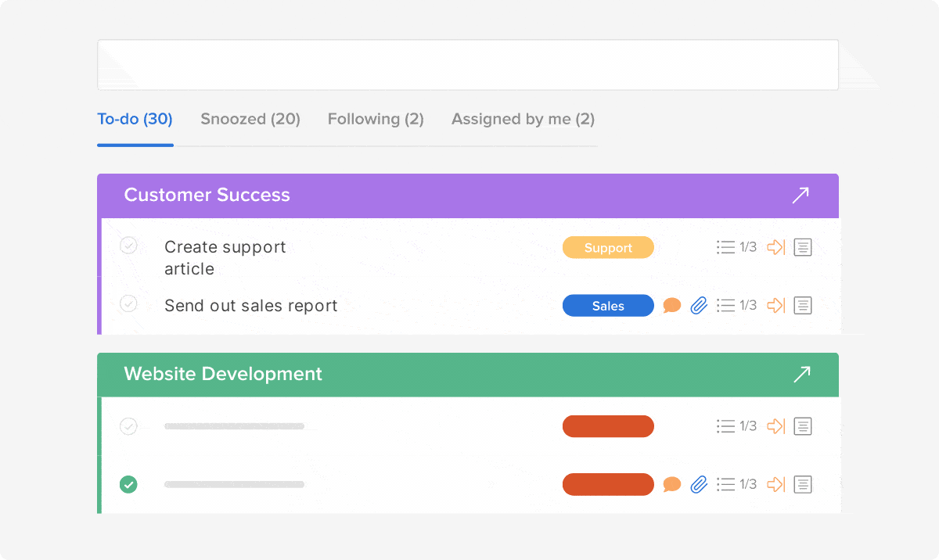Open the checklist icon on the first Website Development task
939x560 pixels.
tap(725, 426)
